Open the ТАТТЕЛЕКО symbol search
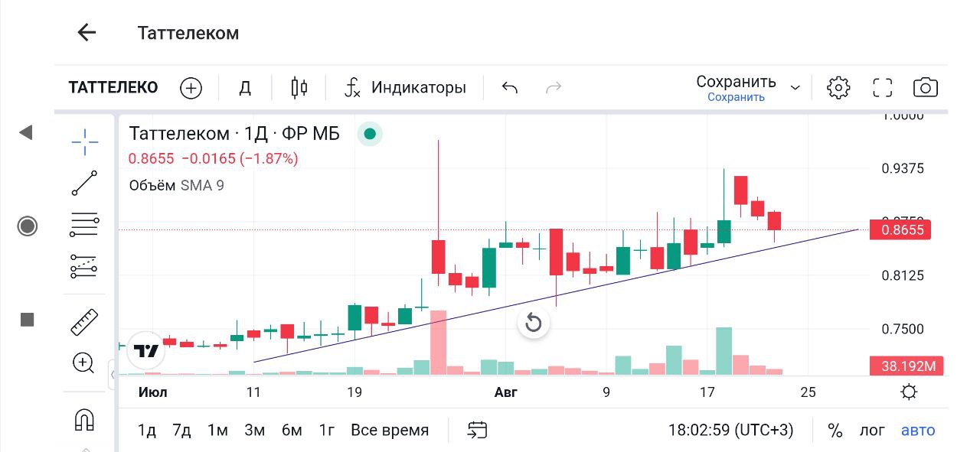 113,88
